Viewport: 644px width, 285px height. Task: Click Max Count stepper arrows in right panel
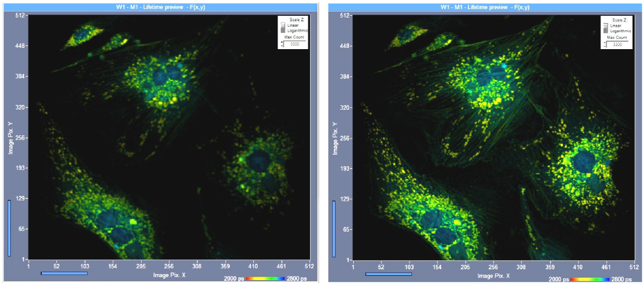point(604,44)
